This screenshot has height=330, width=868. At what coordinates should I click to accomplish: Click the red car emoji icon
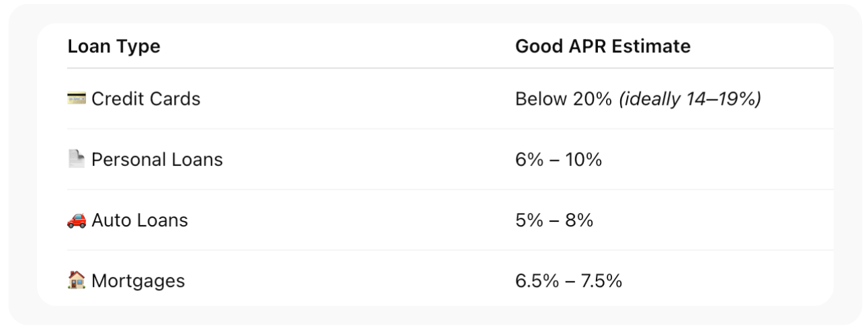(77, 220)
